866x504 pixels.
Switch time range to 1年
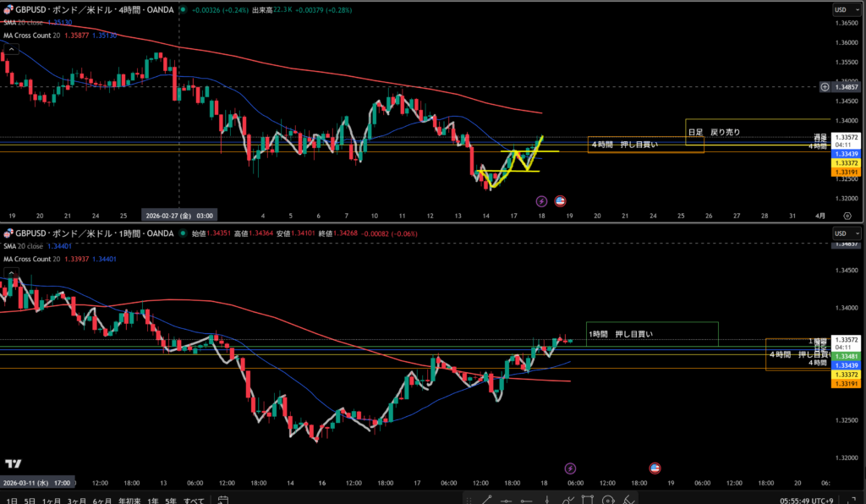(151, 500)
